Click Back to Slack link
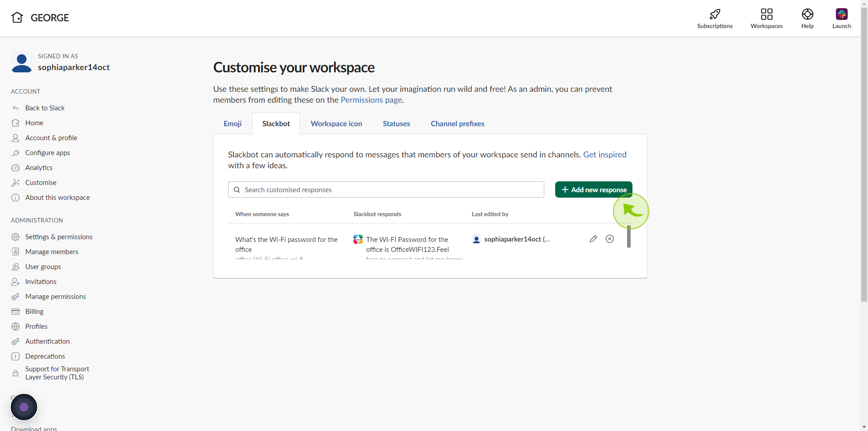The image size is (868, 431). (45, 108)
